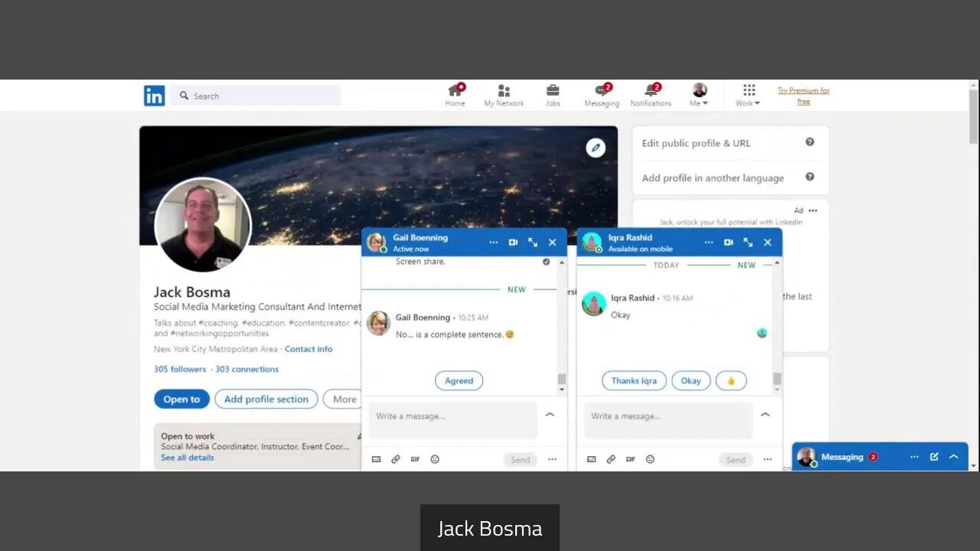
Task: Send the Agreed quick reply
Action: [459, 380]
